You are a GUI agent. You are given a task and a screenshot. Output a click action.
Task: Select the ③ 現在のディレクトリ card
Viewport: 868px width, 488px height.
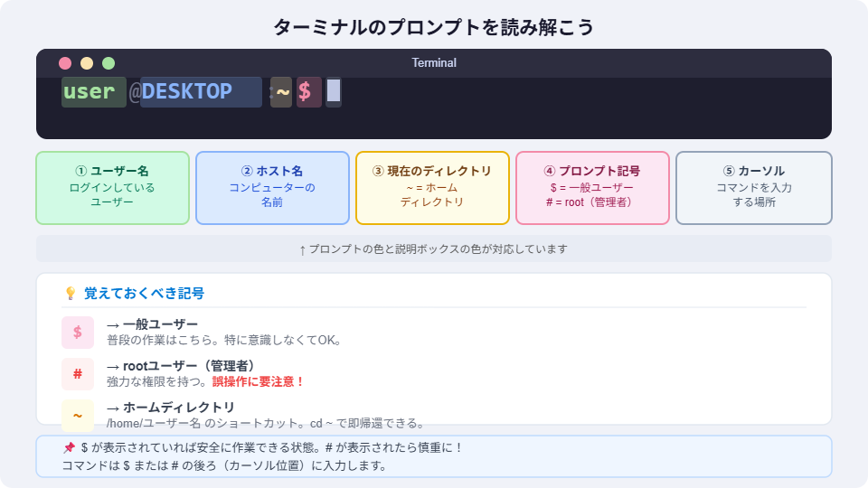click(x=432, y=187)
